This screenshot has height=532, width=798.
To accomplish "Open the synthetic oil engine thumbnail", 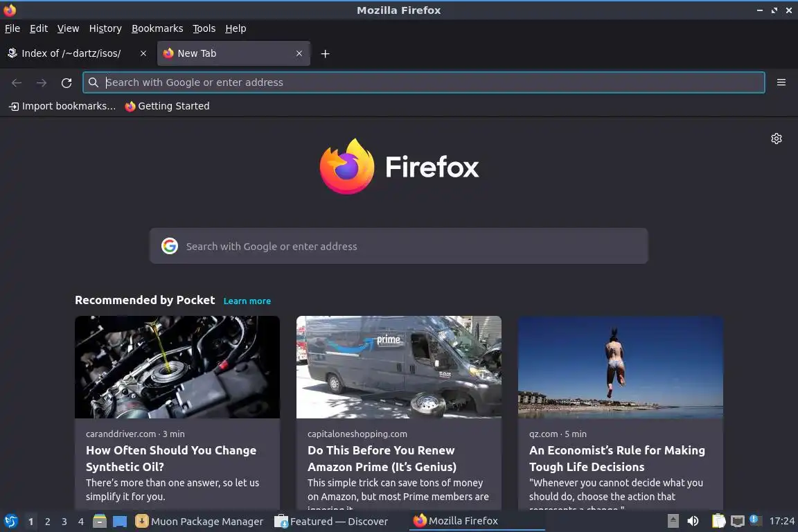I will [177, 367].
